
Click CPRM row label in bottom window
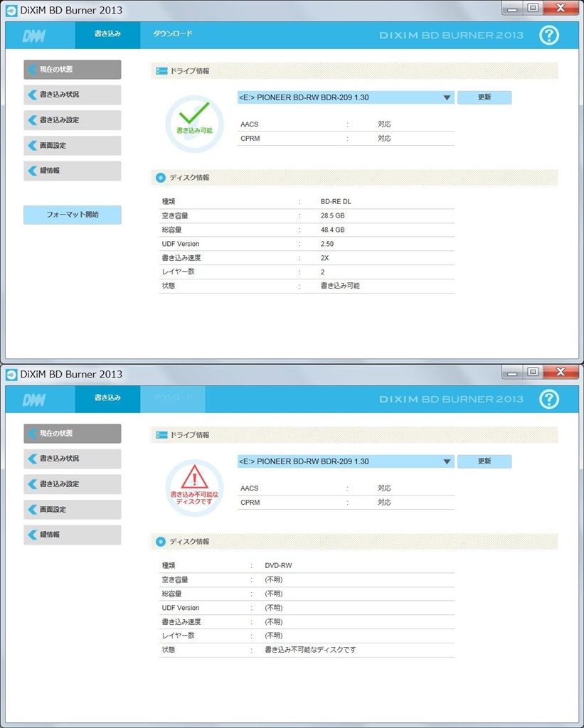(250, 503)
